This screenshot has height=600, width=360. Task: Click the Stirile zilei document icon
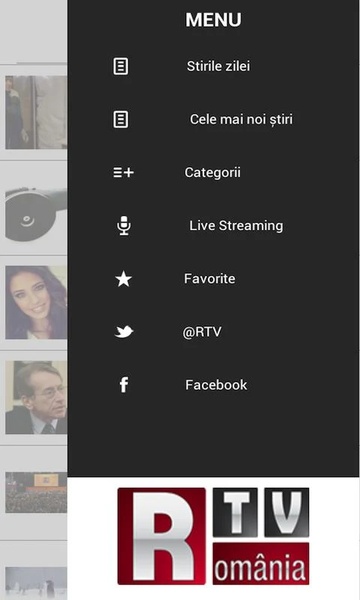point(121,66)
